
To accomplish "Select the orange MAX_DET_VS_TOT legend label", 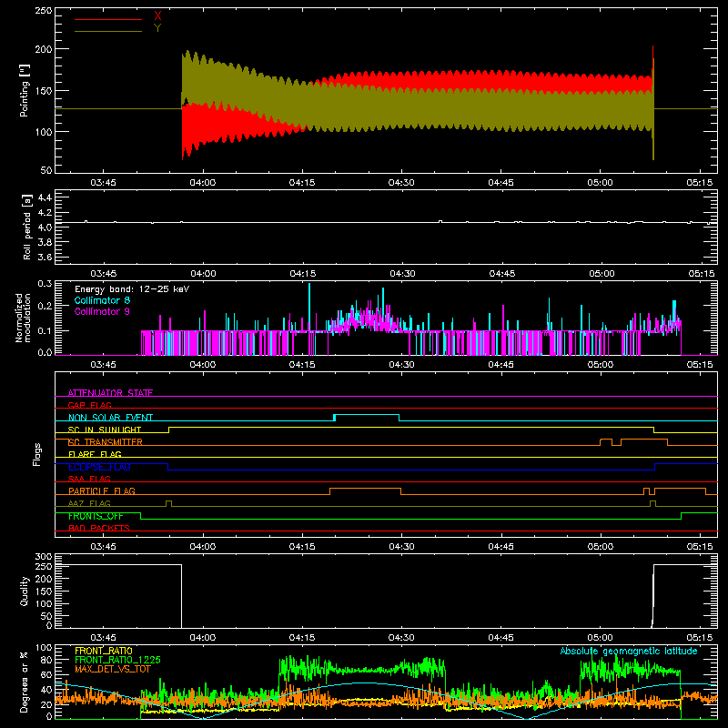I will point(112,669).
